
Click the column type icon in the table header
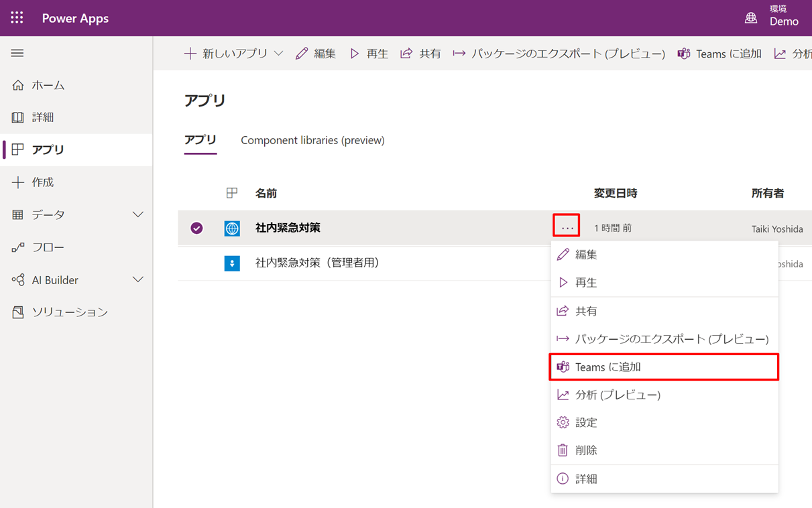click(232, 193)
